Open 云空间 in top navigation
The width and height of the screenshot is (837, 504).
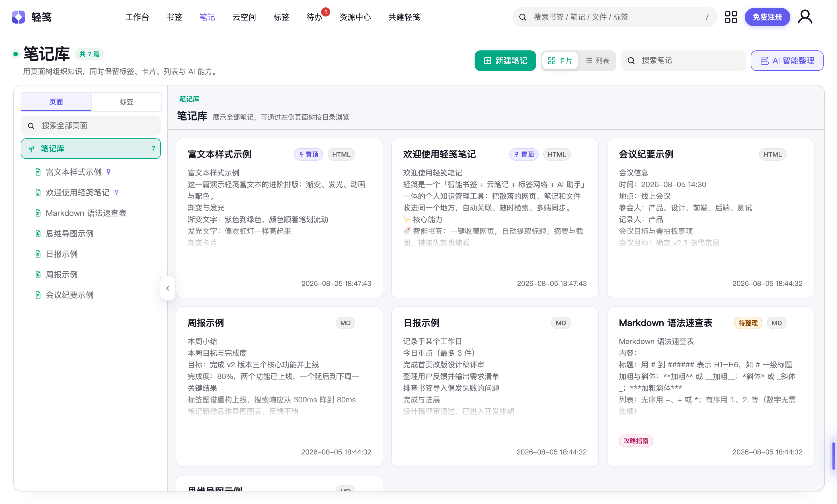point(244,17)
